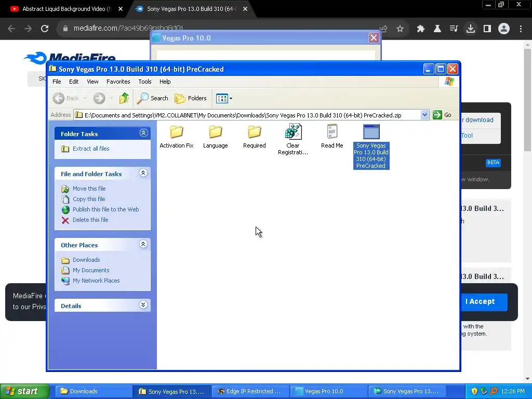This screenshot has height=399, width=532.
Task: Open the Favorites menu
Action: coord(118,82)
